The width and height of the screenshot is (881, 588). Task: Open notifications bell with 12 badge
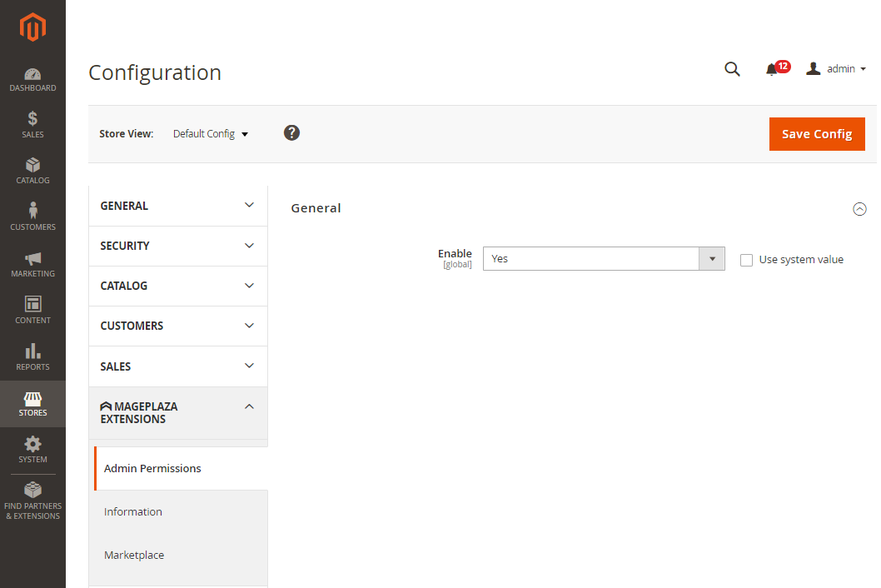(x=773, y=69)
